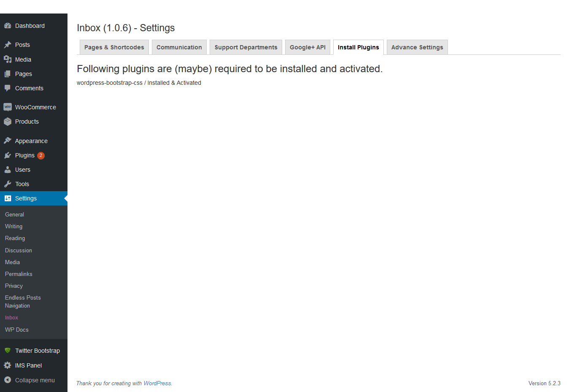Viewport: 569px width, 392px height.
Task: Select the Support Departments tab
Action: (246, 47)
